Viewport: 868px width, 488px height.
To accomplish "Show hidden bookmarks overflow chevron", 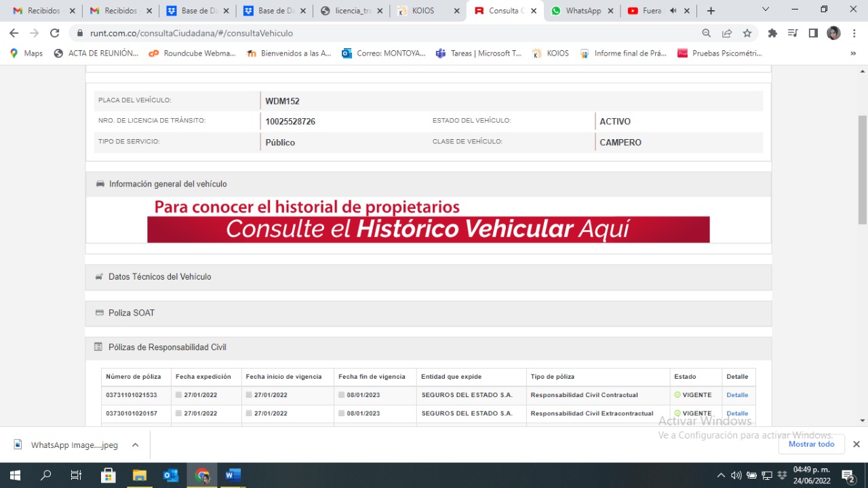I will [x=853, y=54].
